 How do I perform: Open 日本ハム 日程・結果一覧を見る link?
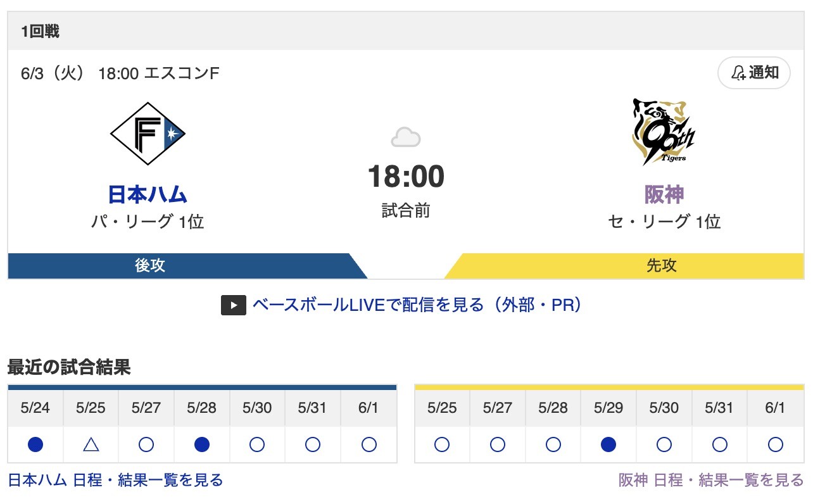(x=115, y=480)
